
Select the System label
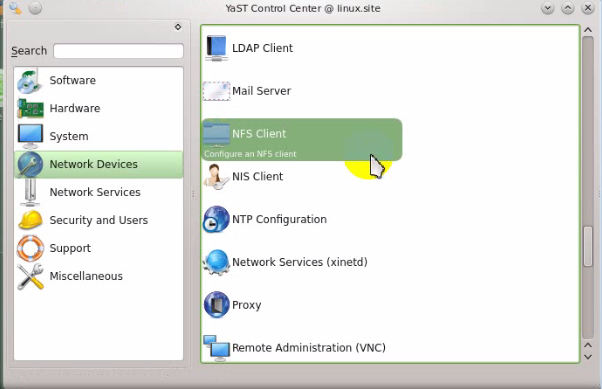click(x=69, y=136)
